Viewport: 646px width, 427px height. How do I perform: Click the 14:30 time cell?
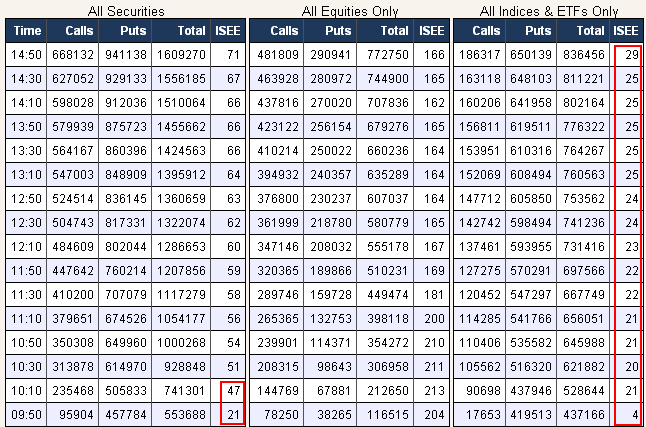click(26, 78)
